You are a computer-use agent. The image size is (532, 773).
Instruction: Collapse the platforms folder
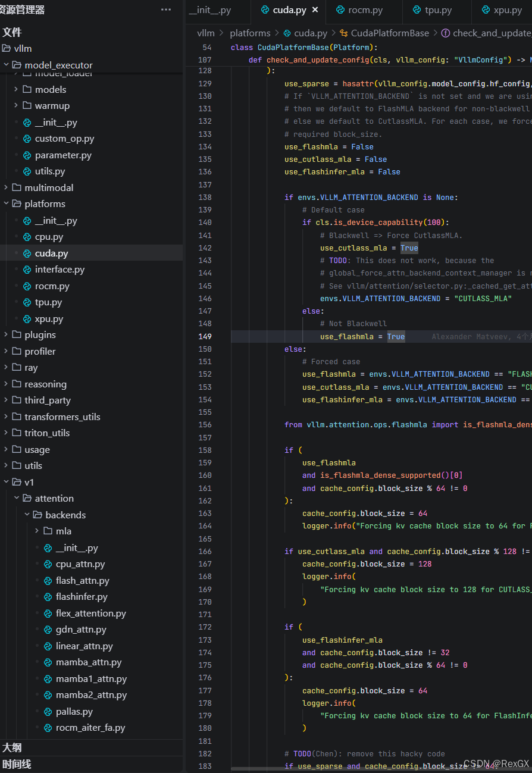pyautogui.click(x=6, y=204)
